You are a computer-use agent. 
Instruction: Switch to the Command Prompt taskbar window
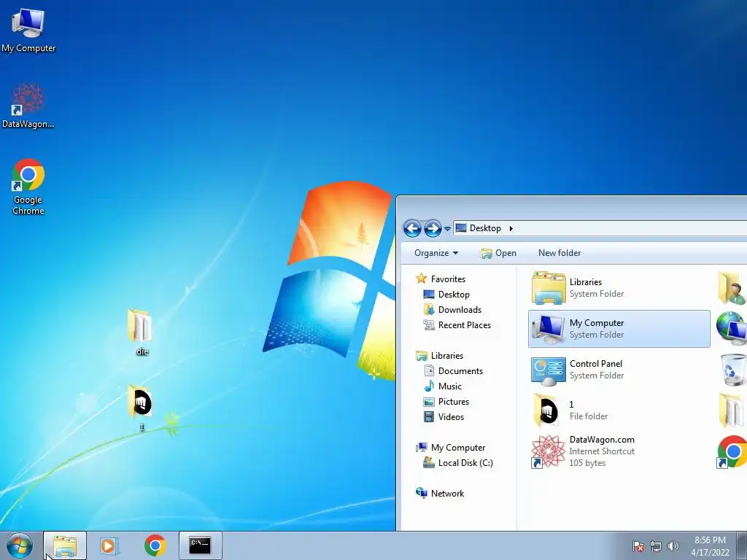pyautogui.click(x=200, y=545)
